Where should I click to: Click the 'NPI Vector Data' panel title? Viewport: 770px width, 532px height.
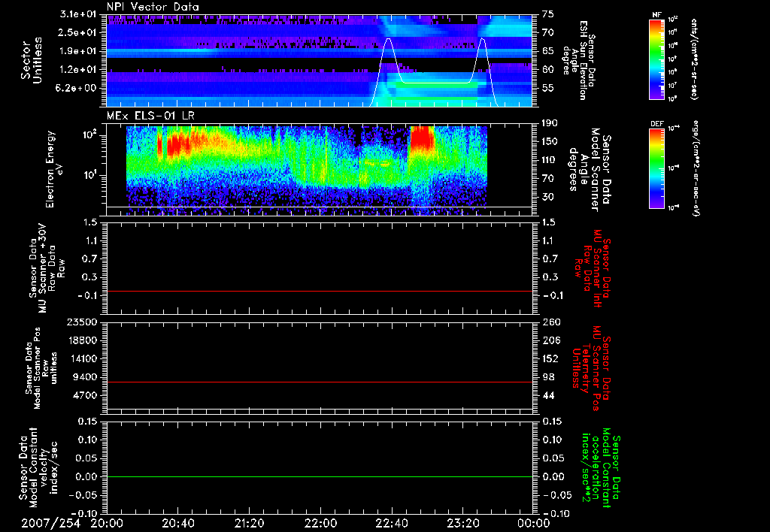pyautogui.click(x=153, y=7)
